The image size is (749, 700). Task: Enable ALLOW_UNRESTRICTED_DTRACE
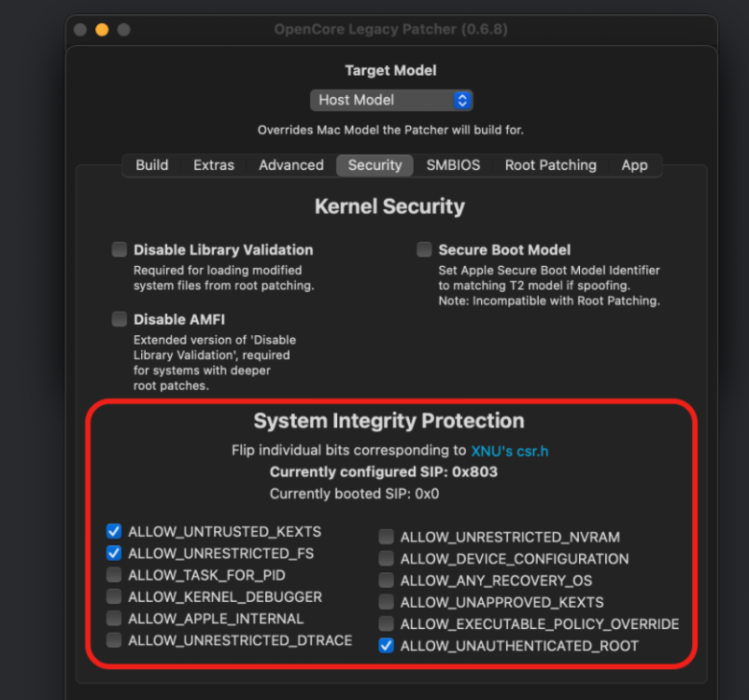click(x=114, y=640)
